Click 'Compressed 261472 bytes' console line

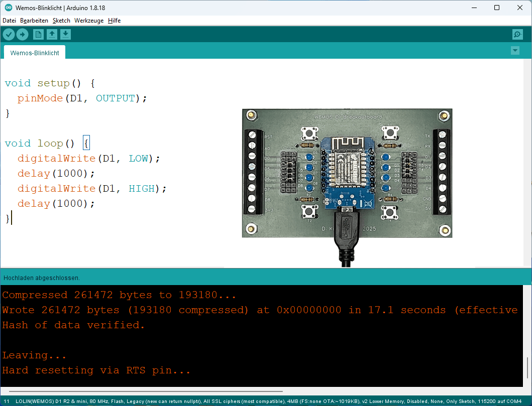pos(119,295)
